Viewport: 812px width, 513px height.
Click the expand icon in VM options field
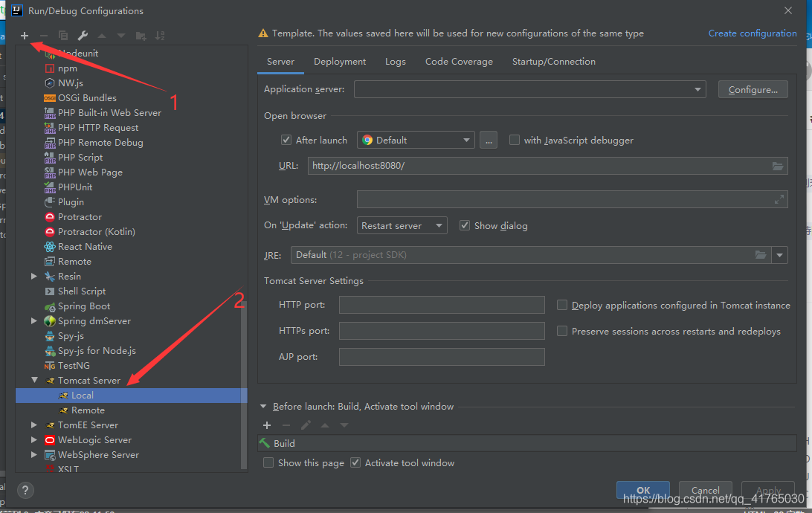[779, 199]
